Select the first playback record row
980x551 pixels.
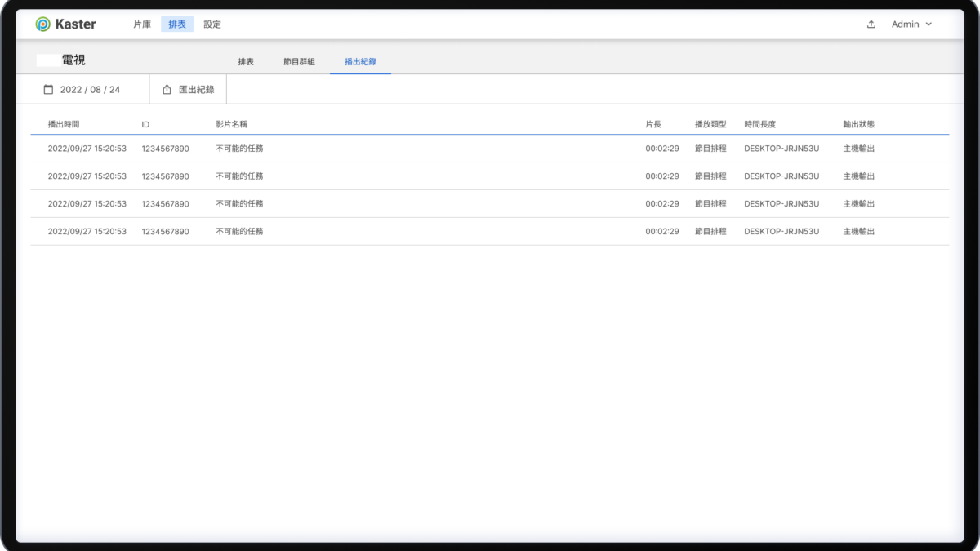(x=490, y=149)
